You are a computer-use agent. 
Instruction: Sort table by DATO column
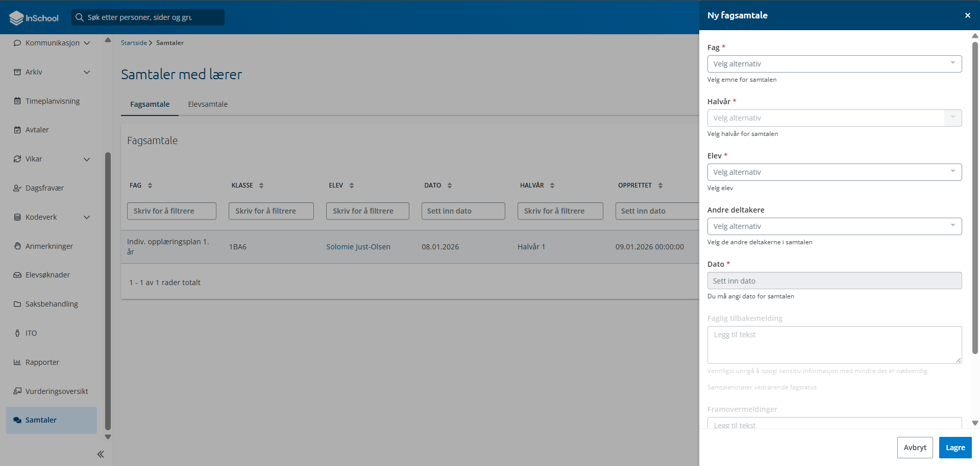point(450,185)
